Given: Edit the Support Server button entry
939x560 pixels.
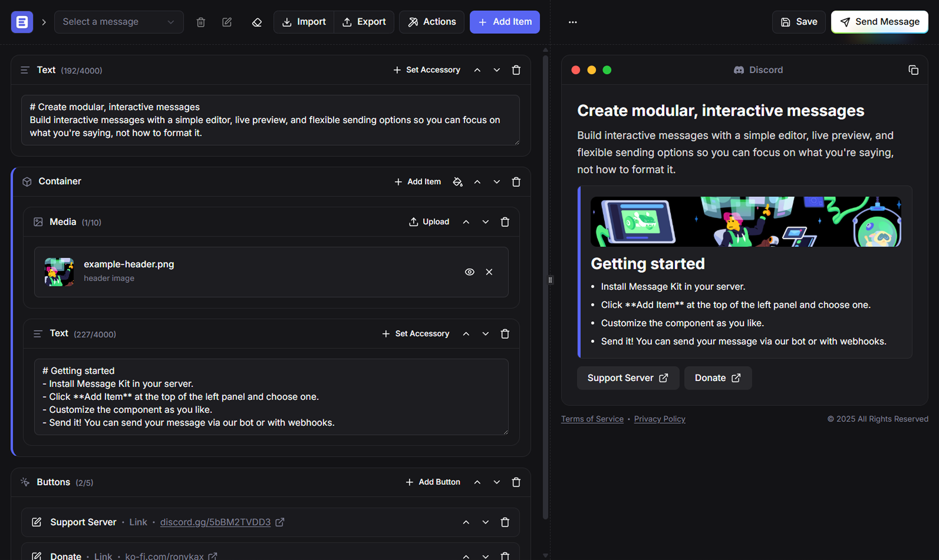Looking at the screenshot, I should click(37, 522).
